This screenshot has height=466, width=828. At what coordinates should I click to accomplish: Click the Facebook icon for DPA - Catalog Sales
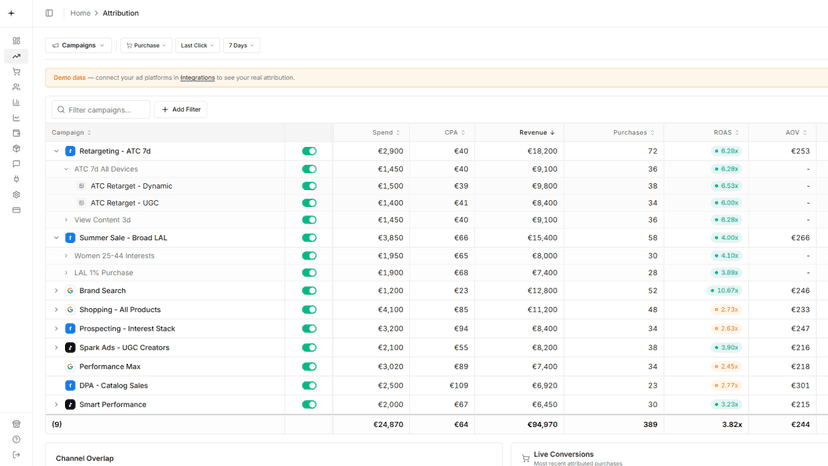click(x=70, y=386)
